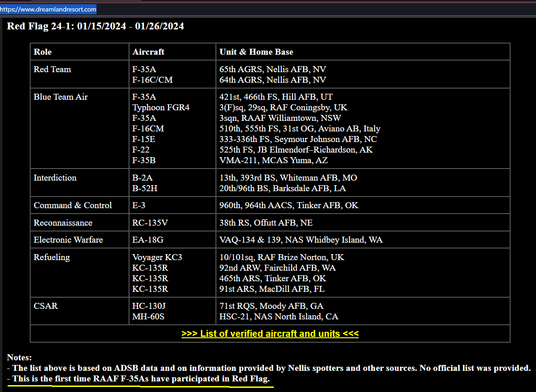Click the Notes: heading
Viewport: 536px width, 392px height.
(19, 358)
